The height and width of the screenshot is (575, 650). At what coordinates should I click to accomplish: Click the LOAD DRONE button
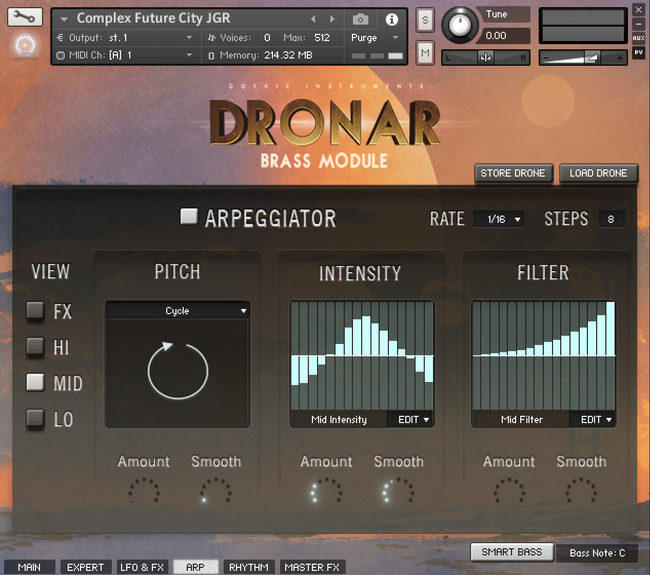598,173
